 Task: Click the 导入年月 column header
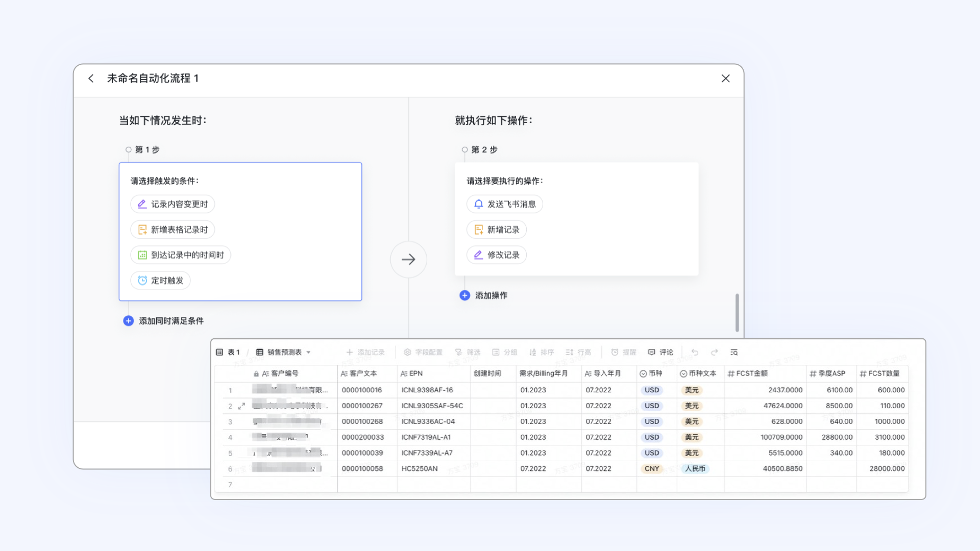point(609,373)
